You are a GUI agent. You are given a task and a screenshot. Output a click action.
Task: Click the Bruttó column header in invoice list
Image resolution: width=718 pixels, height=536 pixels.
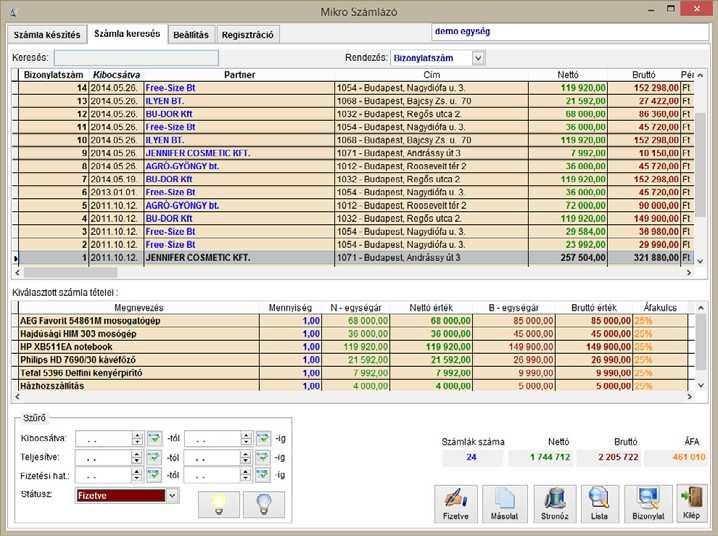point(644,75)
